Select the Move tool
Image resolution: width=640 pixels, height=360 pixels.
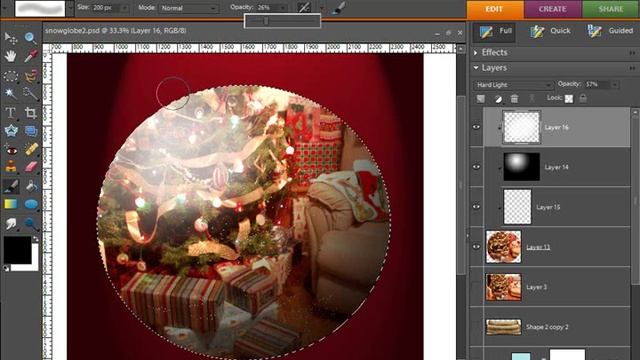11,38
